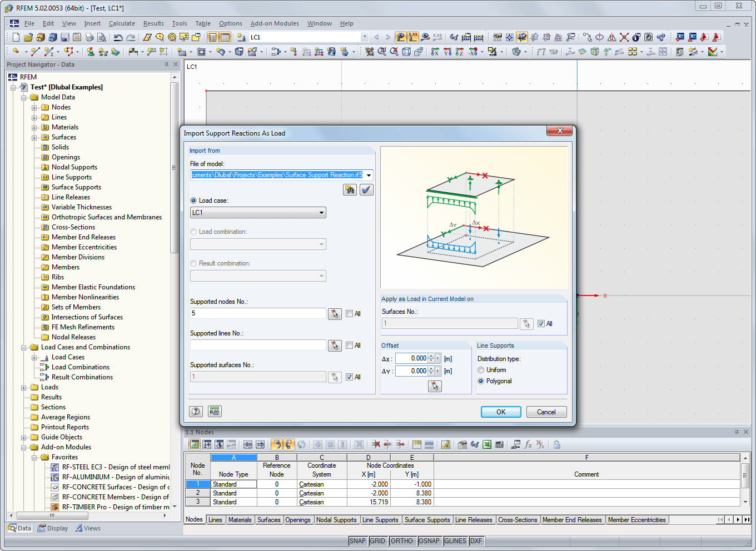756x551 pixels.
Task: Toggle ORTHO in the status bar
Action: click(401, 541)
